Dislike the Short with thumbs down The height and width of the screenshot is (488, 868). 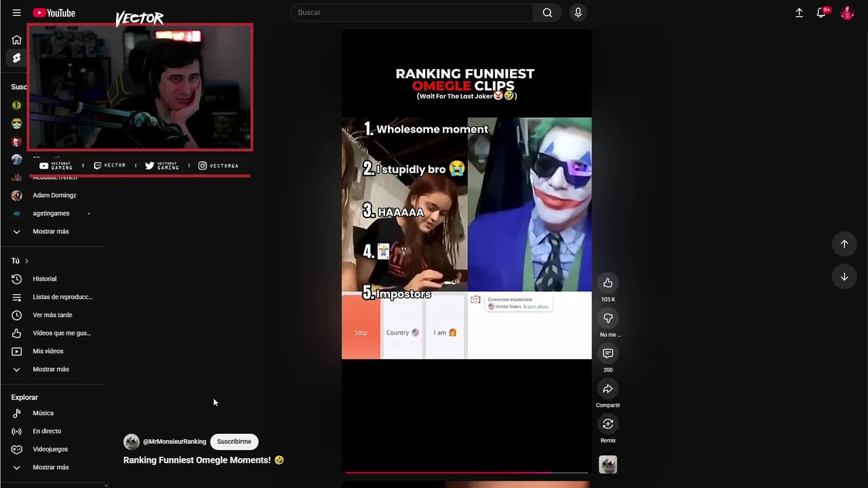608,318
